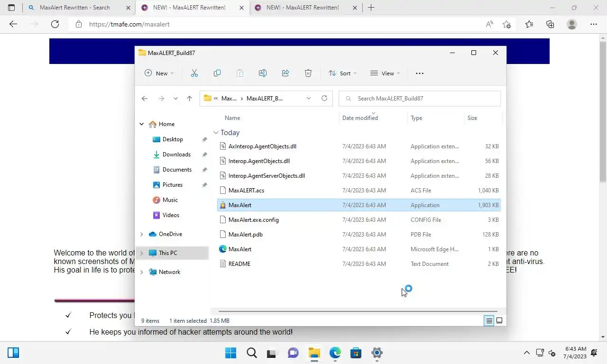Open Edge Settings and more menu
This screenshot has width=607, height=364.
[594, 24]
